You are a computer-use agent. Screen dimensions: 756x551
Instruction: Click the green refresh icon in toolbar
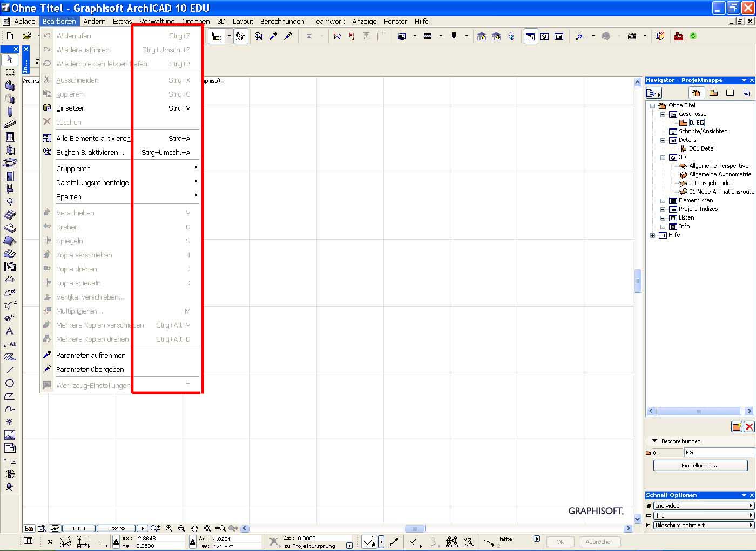693,36
